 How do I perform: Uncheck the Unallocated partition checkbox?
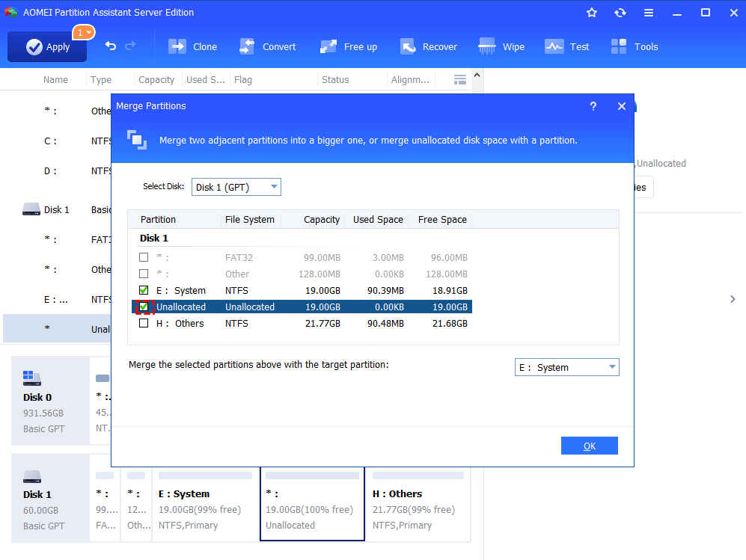[x=144, y=307]
